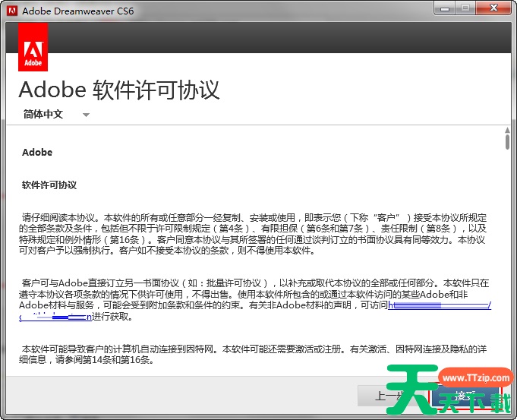Click the bold 软件许可协议 subheading

pos(49,185)
